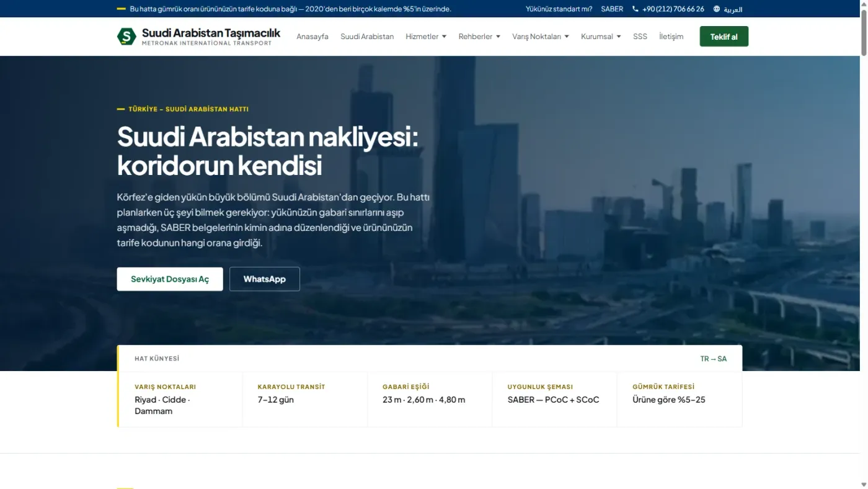This screenshot has height=489, width=868.
Task: Click 'GÜMRÜK TARİFESİ' label
Action: 663,387
